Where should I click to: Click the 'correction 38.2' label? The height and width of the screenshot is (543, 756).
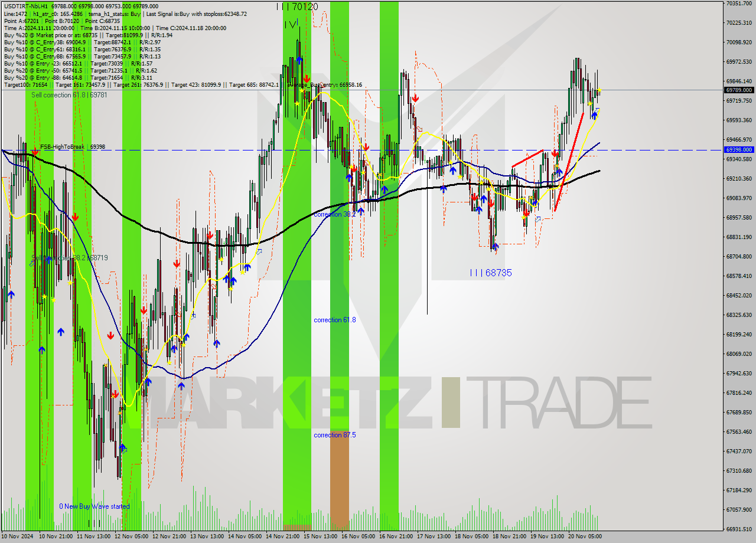tap(335, 214)
